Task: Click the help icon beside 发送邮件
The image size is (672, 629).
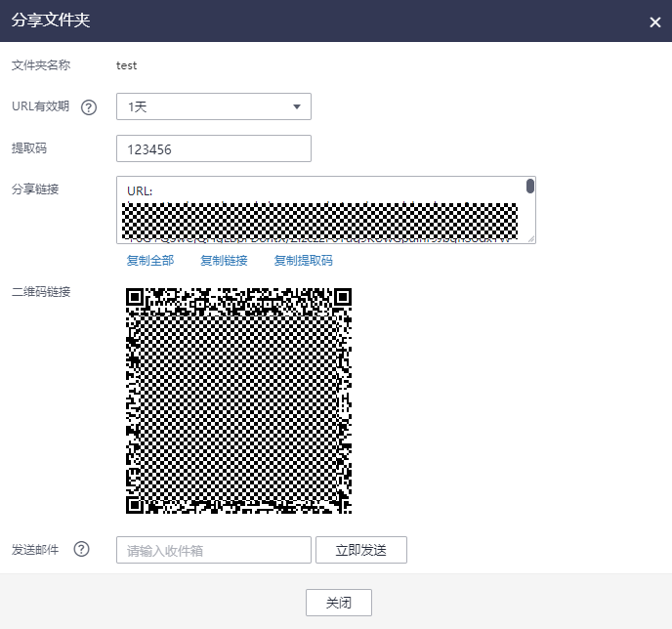Action: click(81, 549)
